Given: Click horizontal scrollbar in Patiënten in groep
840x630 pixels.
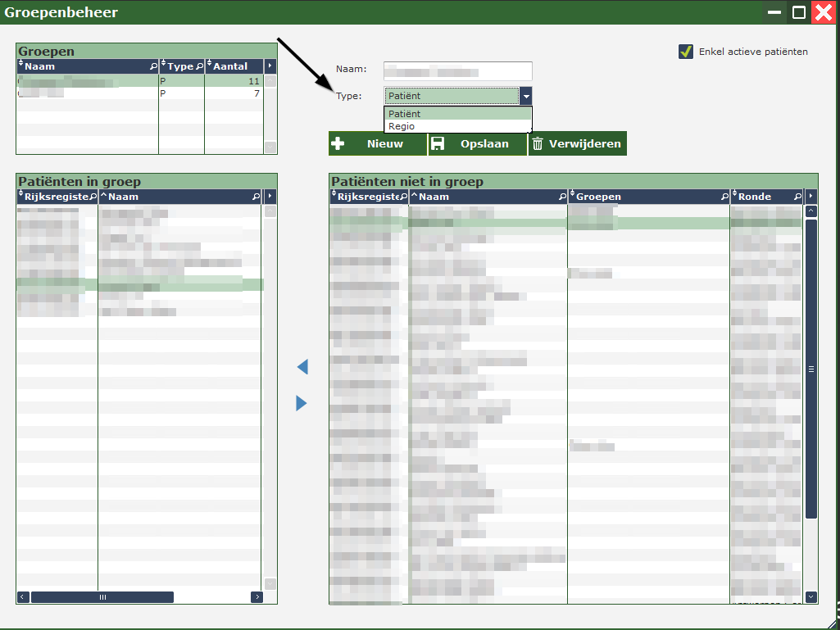Looking at the screenshot, I should point(102,597).
